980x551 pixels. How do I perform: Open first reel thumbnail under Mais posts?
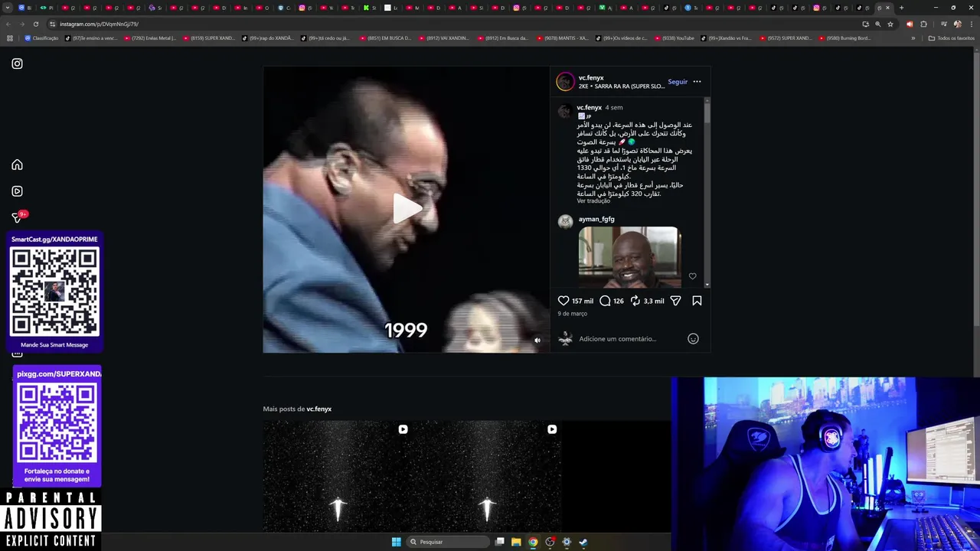click(338, 476)
